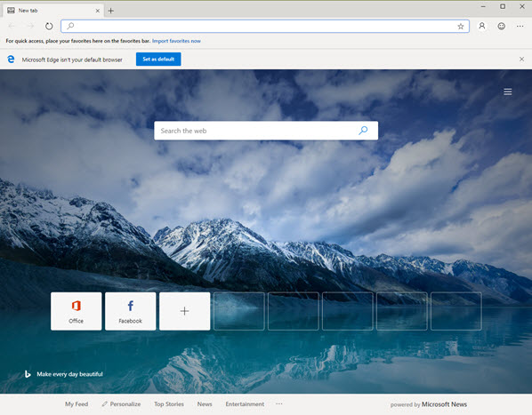Open the smiley feedback icon
Screen dimensions: 532x415
pyautogui.click(x=501, y=26)
